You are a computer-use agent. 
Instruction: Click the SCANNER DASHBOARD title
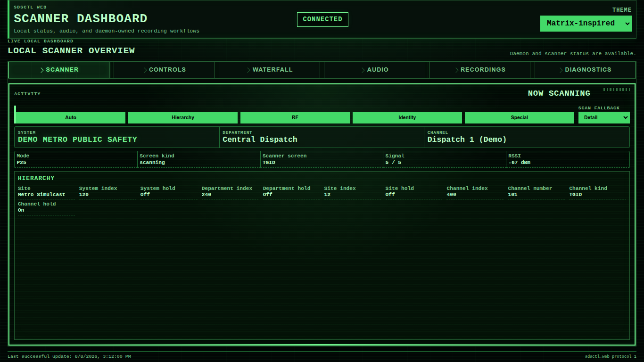coord(81,18)
